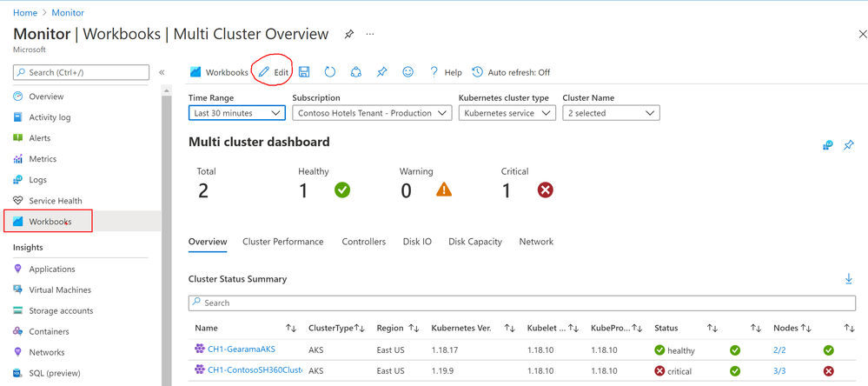Viewport: 868px width, 386px height.
Task: Click the sidebar vertical scrollbar
Action: pos(166,238)
